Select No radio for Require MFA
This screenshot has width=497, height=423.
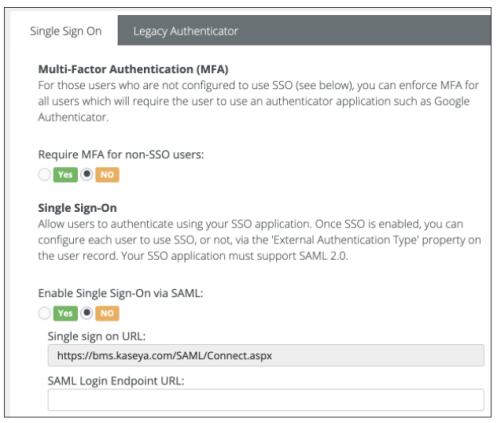[x=87, y=174]
